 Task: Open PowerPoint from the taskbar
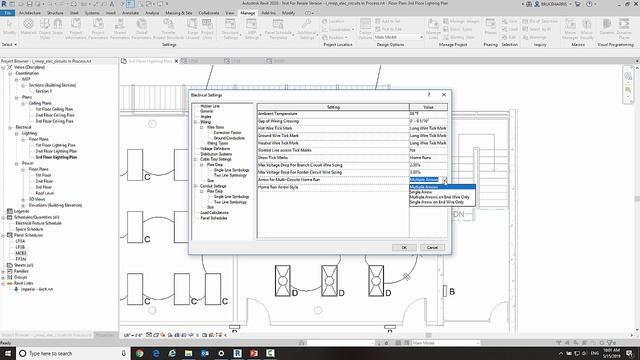click(x=254, y=353)
